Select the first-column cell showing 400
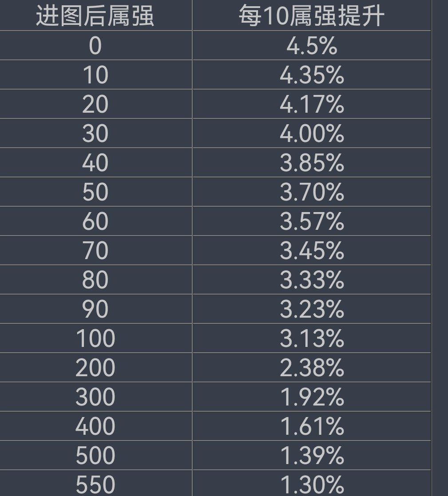The image size is (448, 496). click(95, 426)
